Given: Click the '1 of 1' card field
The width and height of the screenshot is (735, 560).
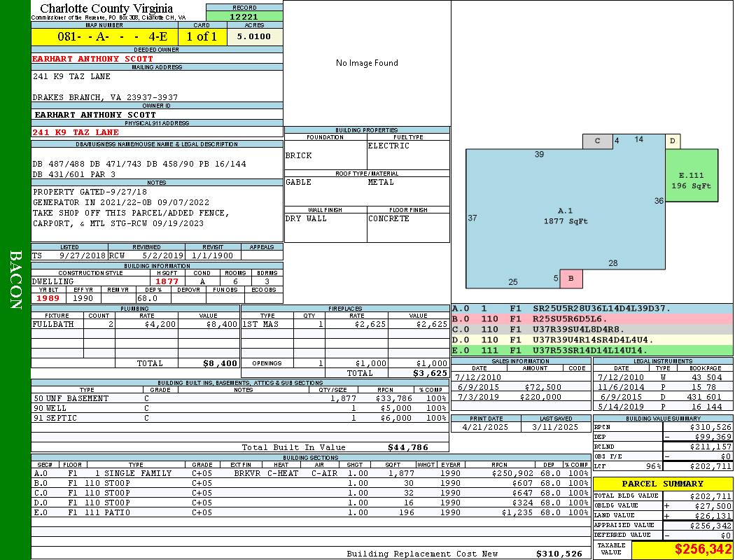Looking at the screenshot, I should pyautogui.click(x=202, y=36).
